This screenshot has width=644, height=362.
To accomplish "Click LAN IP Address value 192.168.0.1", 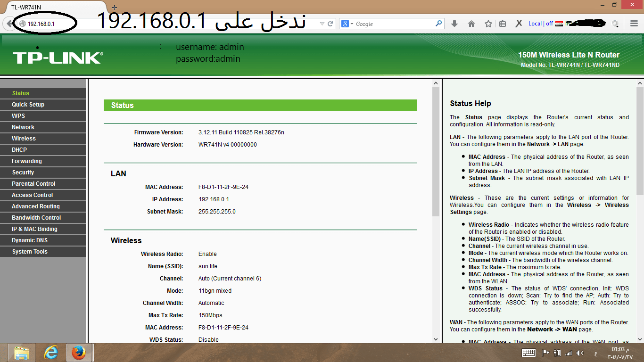I will [214, 199].
